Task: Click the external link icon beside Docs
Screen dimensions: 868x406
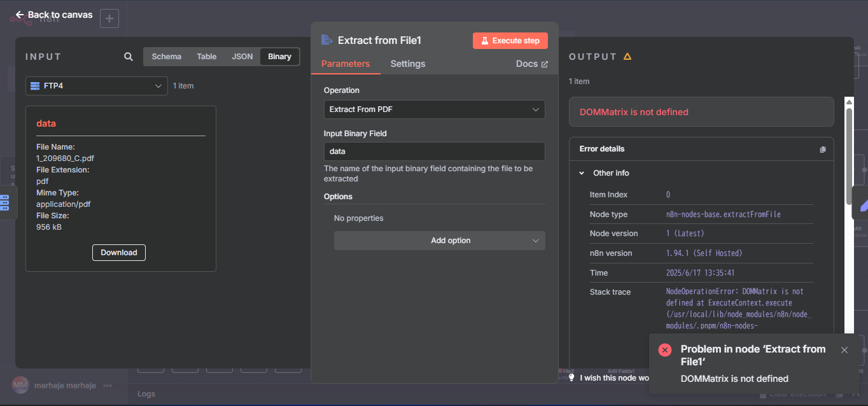Action: 544,64
